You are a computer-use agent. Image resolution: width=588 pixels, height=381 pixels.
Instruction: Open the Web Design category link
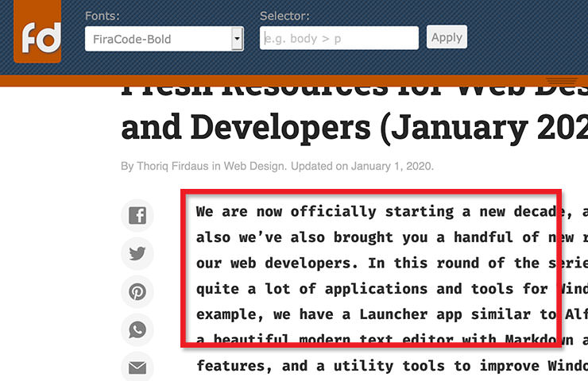pyautogui.click(x=254, y=166)
